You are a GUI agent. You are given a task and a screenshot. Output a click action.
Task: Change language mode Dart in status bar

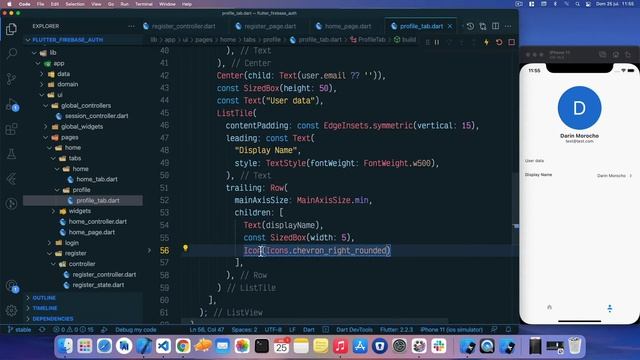tap(309, 330)
